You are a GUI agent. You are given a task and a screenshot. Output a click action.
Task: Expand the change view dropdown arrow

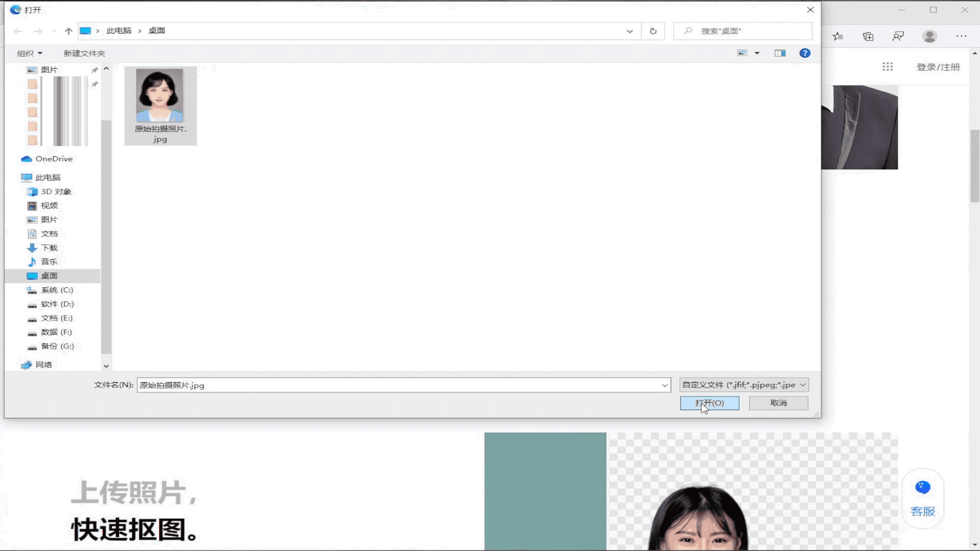click(757, 53)
